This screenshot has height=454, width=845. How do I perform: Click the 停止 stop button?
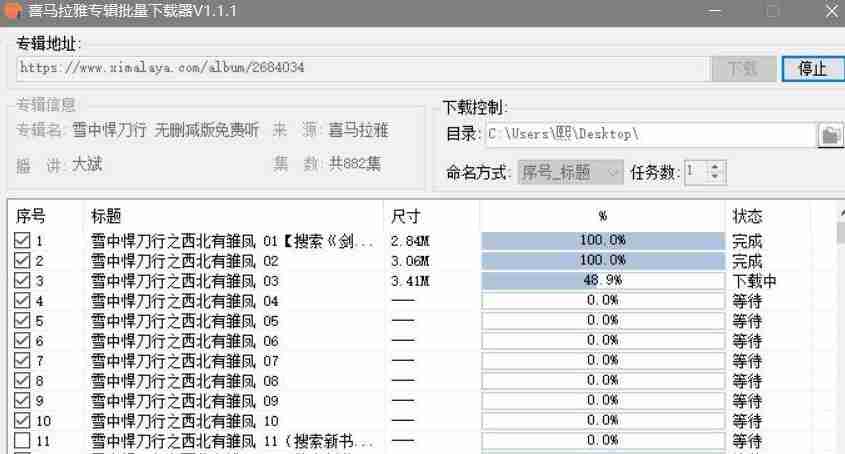(x=813, y=68)
